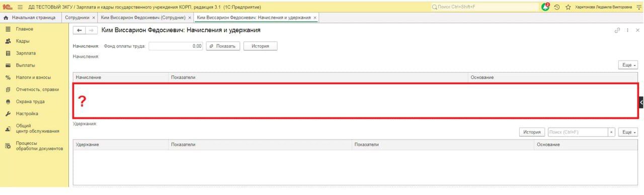Click user name Харитонова Людмила Викторовна

pos(603,7)
